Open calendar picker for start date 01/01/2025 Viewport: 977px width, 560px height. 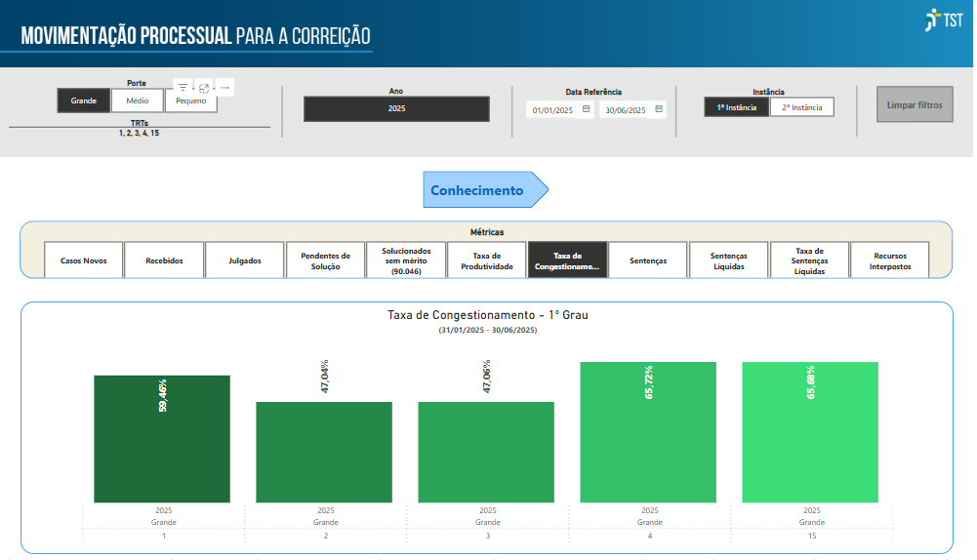(587, 110)
